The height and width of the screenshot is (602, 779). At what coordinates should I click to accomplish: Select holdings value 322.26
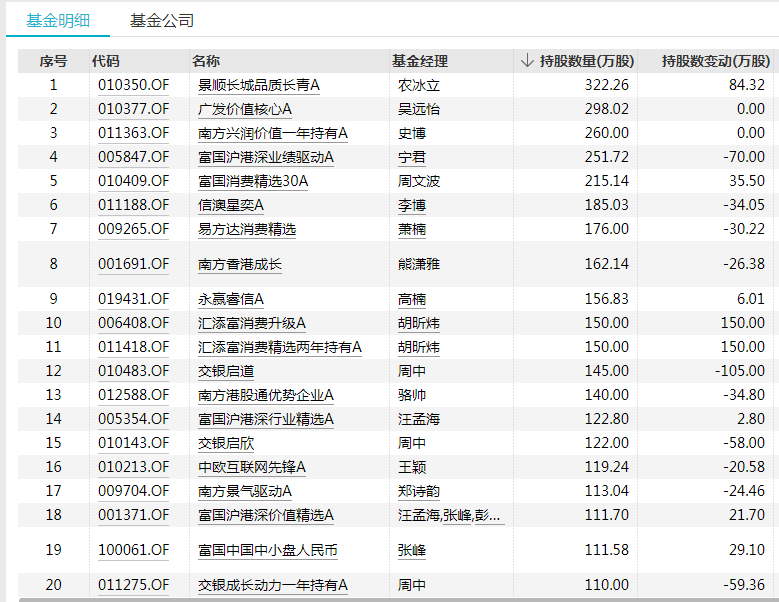tap(607, 85)
